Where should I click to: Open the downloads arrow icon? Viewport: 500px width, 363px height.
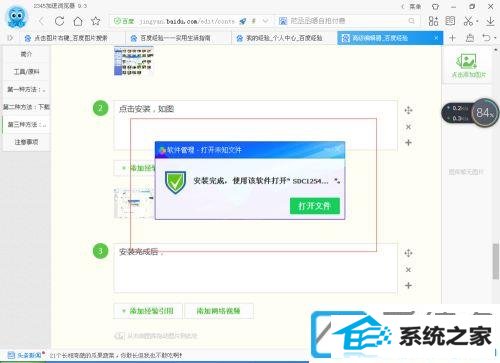[490, 21]
